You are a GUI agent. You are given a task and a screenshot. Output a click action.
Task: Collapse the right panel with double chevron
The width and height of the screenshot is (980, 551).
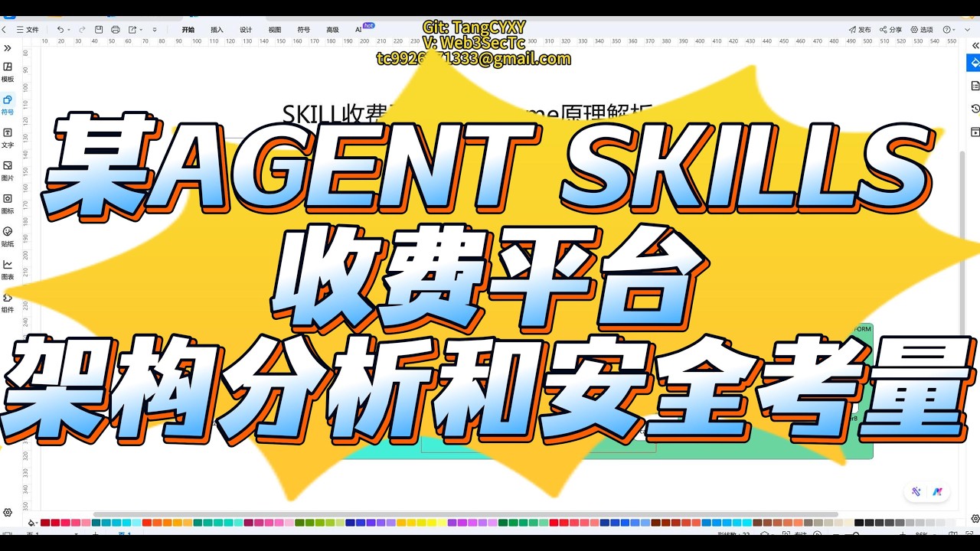point(975,46)
